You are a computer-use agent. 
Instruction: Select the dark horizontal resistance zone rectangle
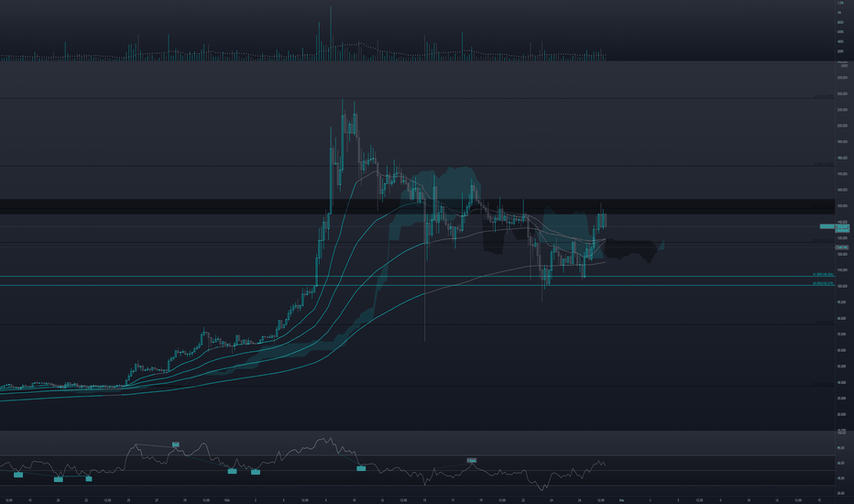pos(417,206)
